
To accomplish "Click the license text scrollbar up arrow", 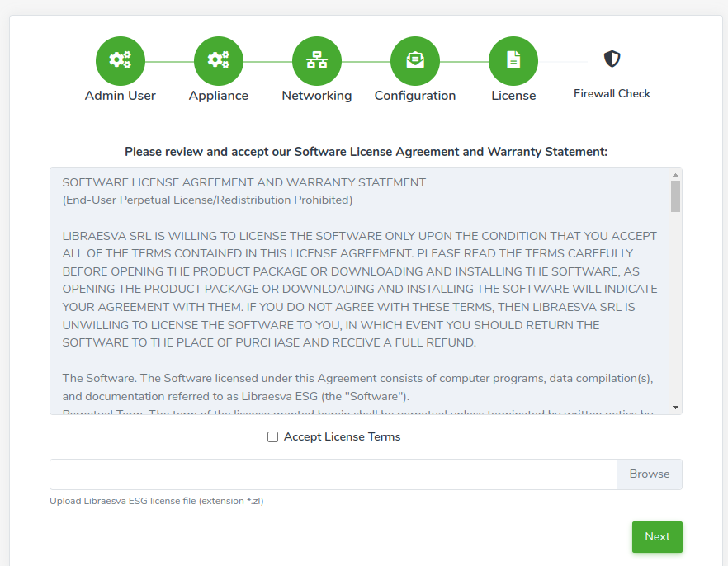I will tap(675, 175).
